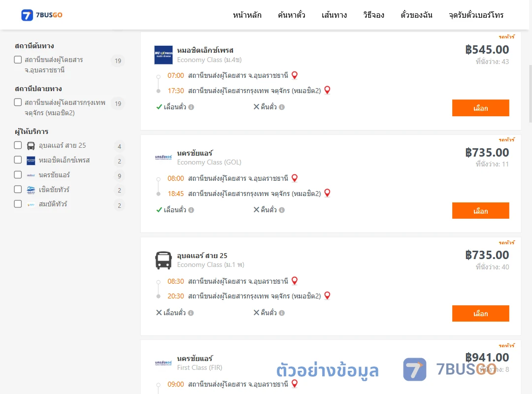532x394 pixels.
Task: Click info icon next to เลื่อนตั๋ว on หมอชิตเอ็กซ์เพรส card
Action: 191,107
